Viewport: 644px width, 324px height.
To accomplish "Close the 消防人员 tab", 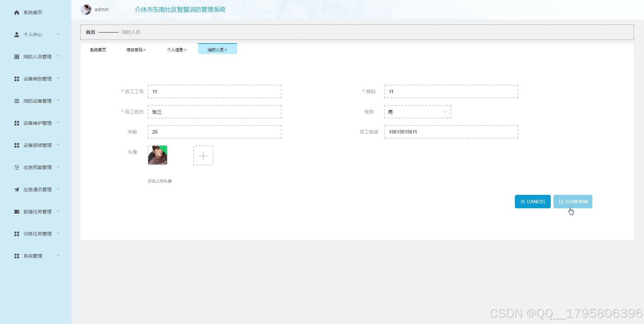I will click(226, 50).
